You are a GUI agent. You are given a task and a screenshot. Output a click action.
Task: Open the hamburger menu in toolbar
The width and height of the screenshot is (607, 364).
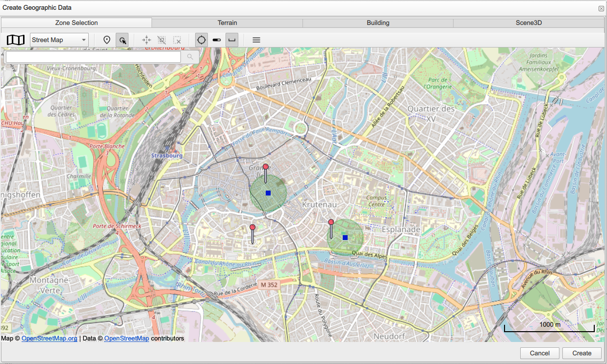(256, 40)
